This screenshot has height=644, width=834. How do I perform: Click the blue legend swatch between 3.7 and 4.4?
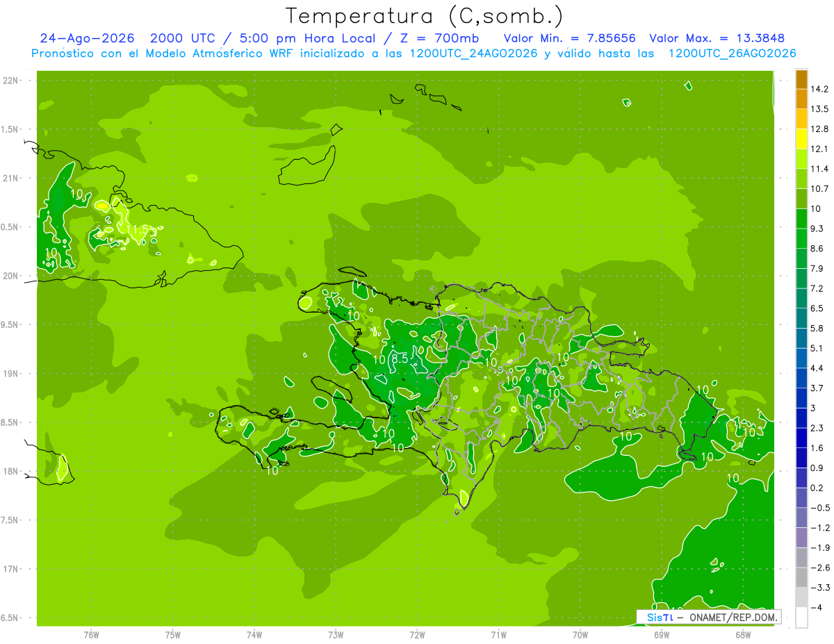click(801, 378)
